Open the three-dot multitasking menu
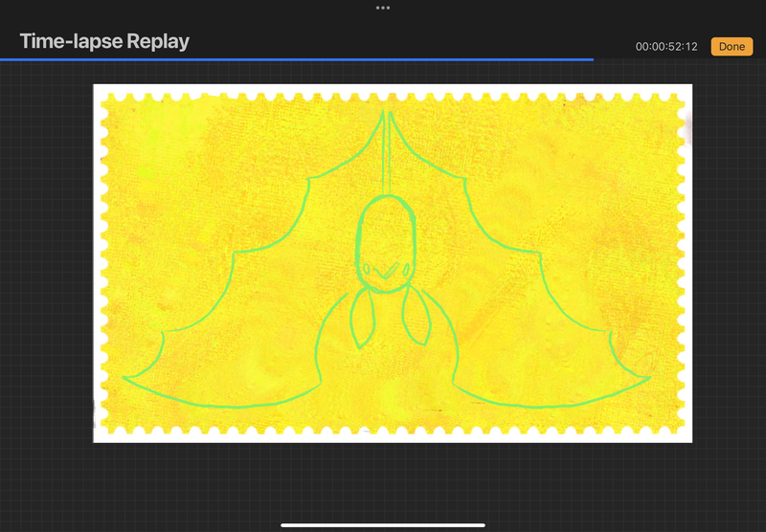Screen dimensions: 766x532 tap(383, 8)
